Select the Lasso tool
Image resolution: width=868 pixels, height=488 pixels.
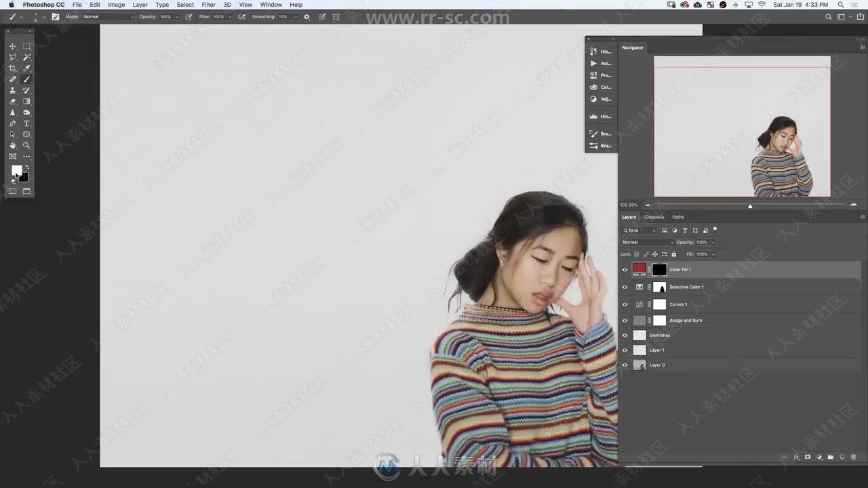[x=12, y=57]
